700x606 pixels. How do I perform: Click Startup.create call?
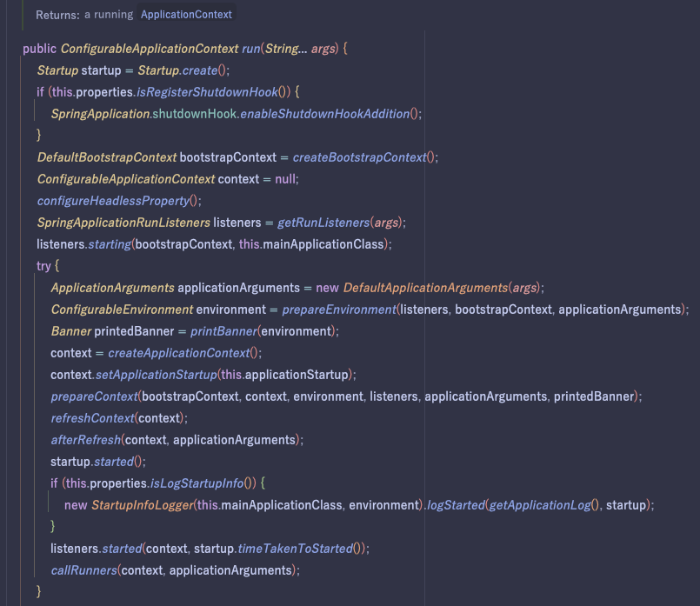point(199,70)
